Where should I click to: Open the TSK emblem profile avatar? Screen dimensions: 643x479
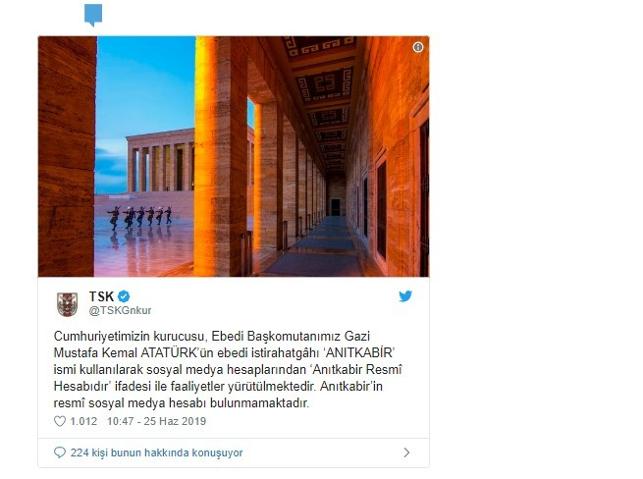[x=67, y=304]
